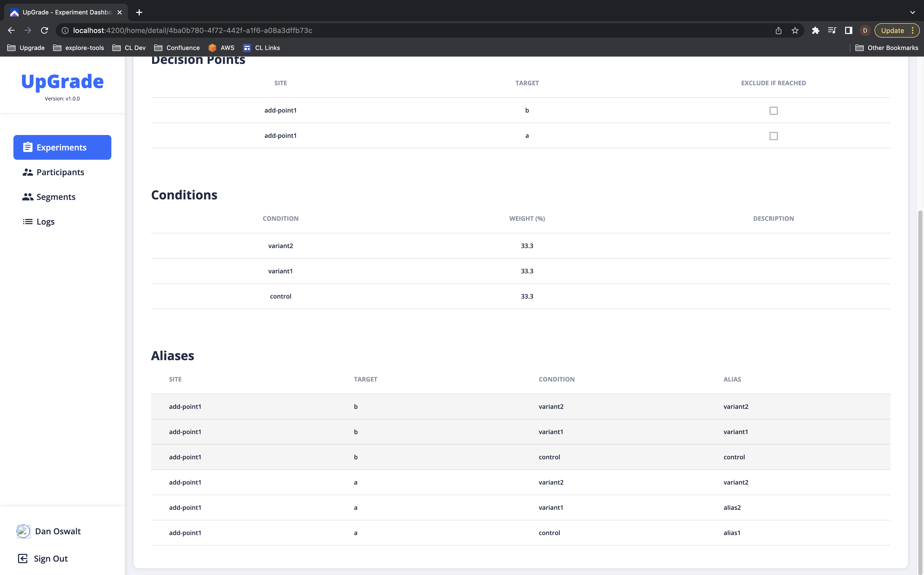Click the Sign Out exit icon

pyautogui.click(x=23, y=558)
